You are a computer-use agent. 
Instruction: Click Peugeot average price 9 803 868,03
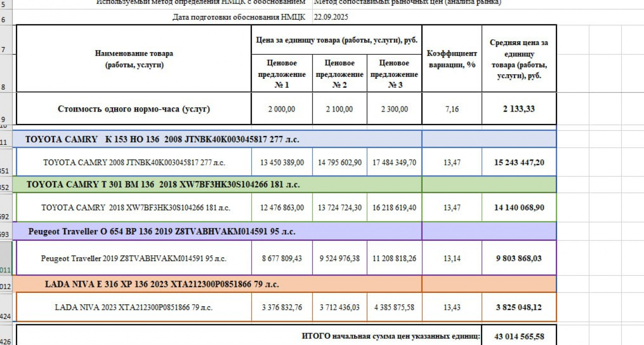pyautogui.click(x=519, y=258)
